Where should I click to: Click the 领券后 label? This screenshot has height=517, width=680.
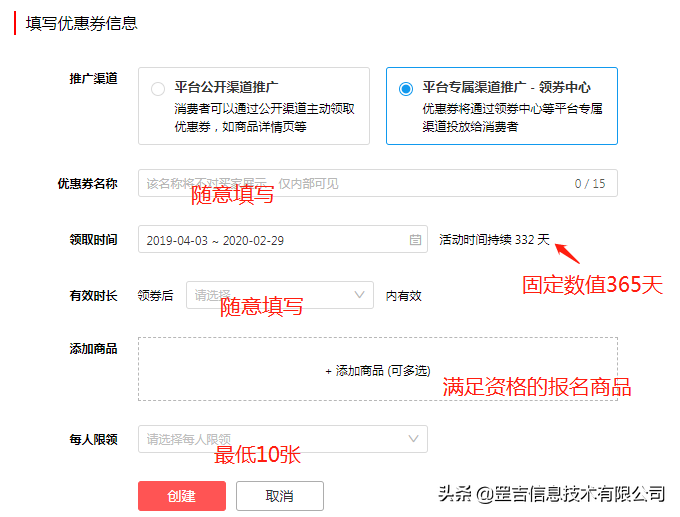click(x=155, y=295)
